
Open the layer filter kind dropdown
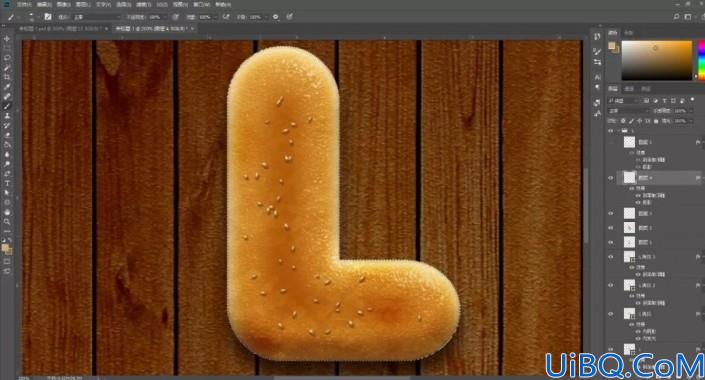pos(624,100)
